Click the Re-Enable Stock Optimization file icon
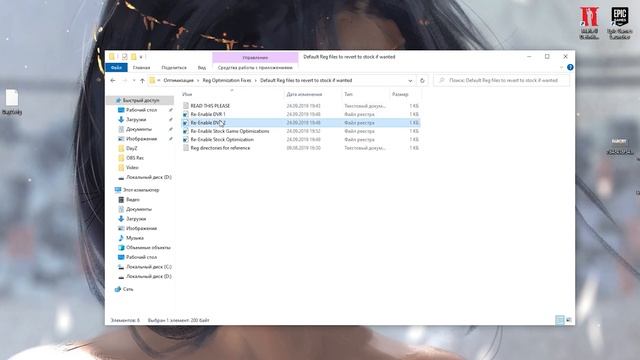 (x=186, y=140)
